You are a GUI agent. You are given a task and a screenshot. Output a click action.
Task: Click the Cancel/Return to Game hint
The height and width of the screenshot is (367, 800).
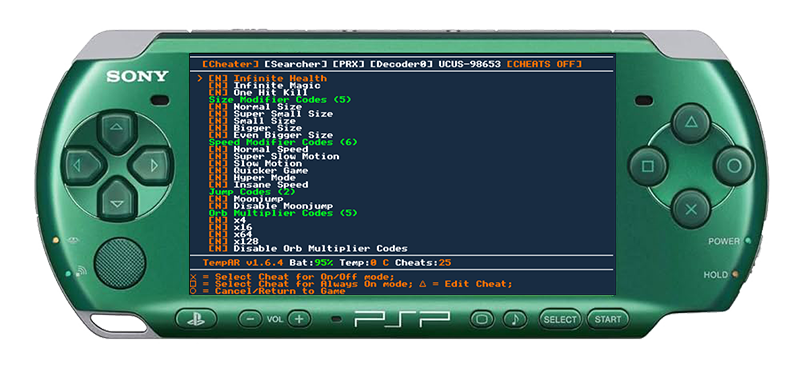[268, 291]
